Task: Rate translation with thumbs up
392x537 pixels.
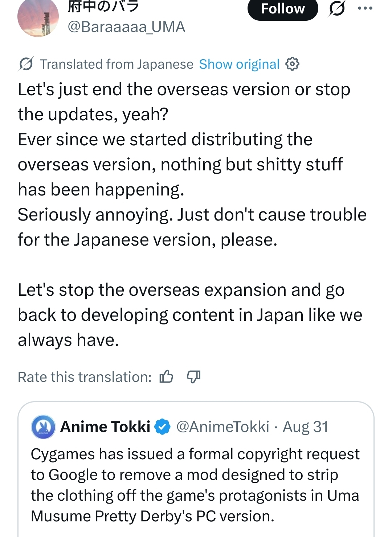Action: pyautogui.click(x=166, y=377)
